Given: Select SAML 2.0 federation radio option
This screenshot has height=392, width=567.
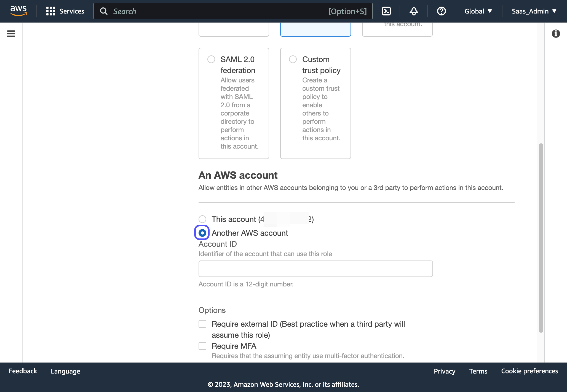Looking at the screenshot, I should pyautogui.click(x=211, y=59).
